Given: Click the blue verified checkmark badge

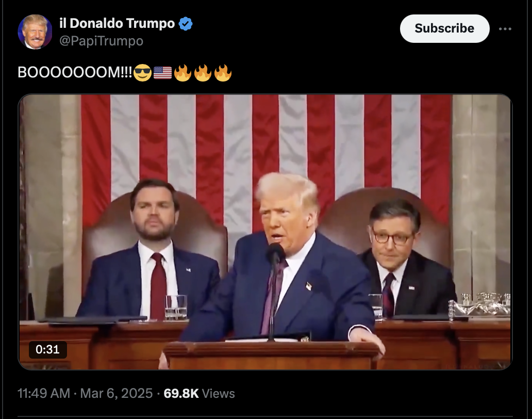Looking at the screenshot, I should coord(186,24).
